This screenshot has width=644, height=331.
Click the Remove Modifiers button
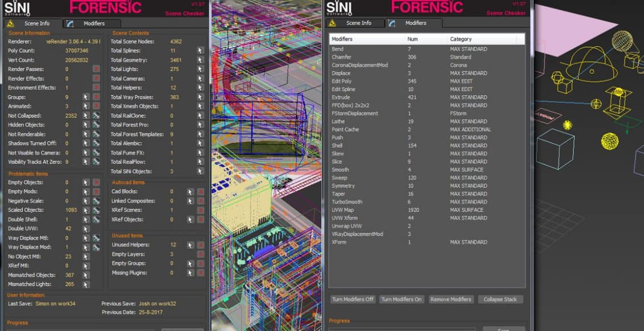click(x=450, y=300)
